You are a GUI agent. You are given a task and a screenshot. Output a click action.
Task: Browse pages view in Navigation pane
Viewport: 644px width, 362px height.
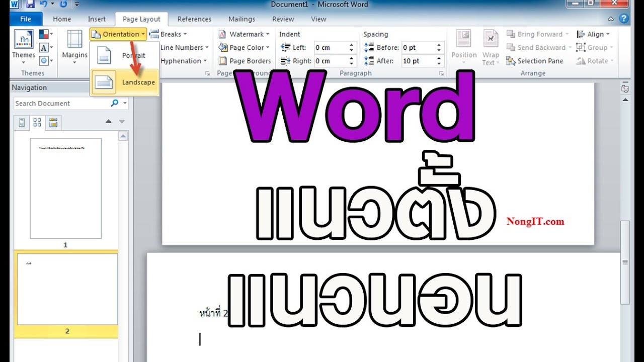coord(37,122)
